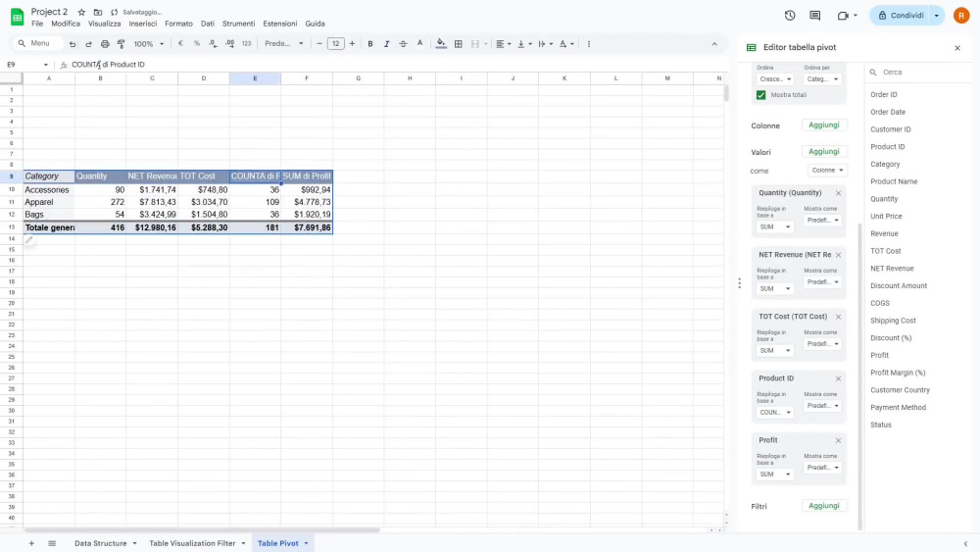The image size is (980, 552).
Task: Start a meeting with the camera icon
Action: (843, 15)
